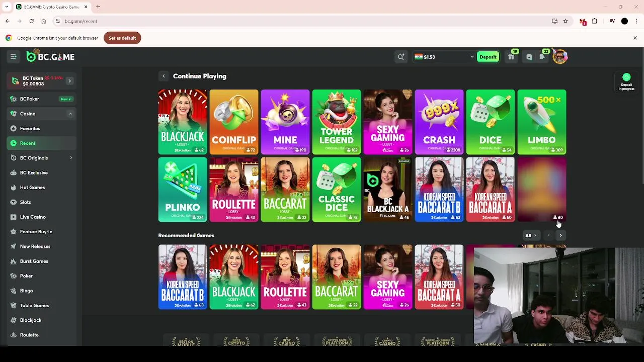The width and height of the screenshot is (644, 362).
Task: Open the notifications bell icon
Action: 542,57
